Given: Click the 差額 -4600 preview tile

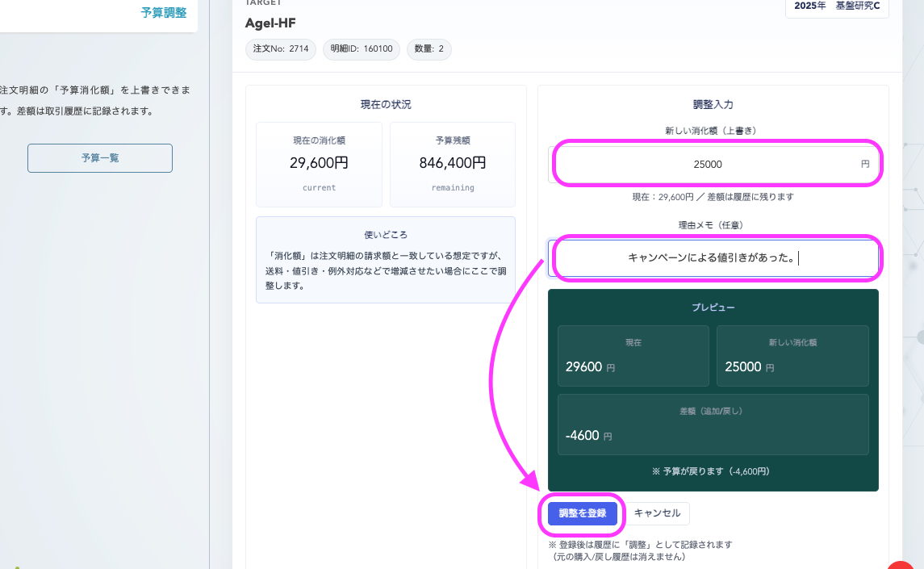Looking at the screenshot, I should 713,425.
